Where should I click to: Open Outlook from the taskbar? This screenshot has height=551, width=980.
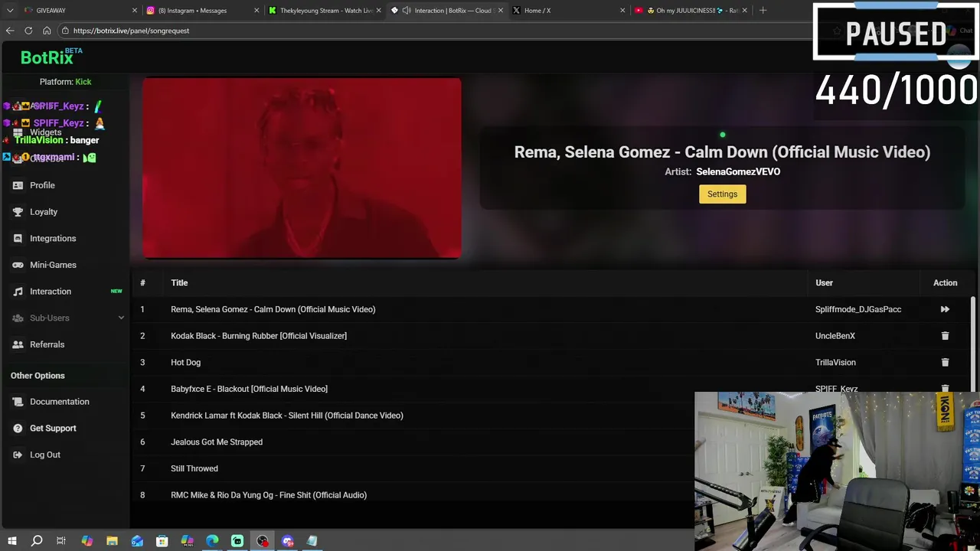point(137,541)
